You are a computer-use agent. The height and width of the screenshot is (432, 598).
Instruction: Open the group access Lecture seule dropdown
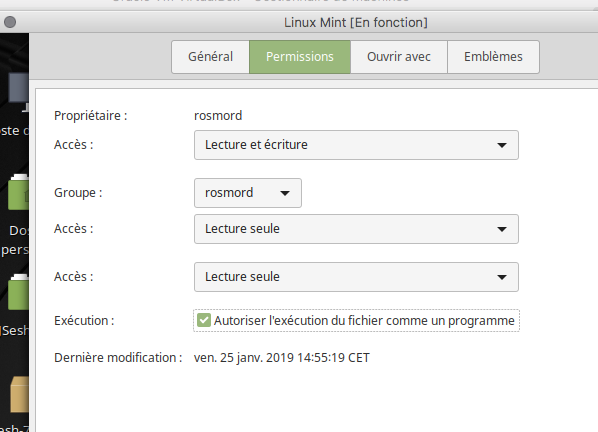[356, 229]
